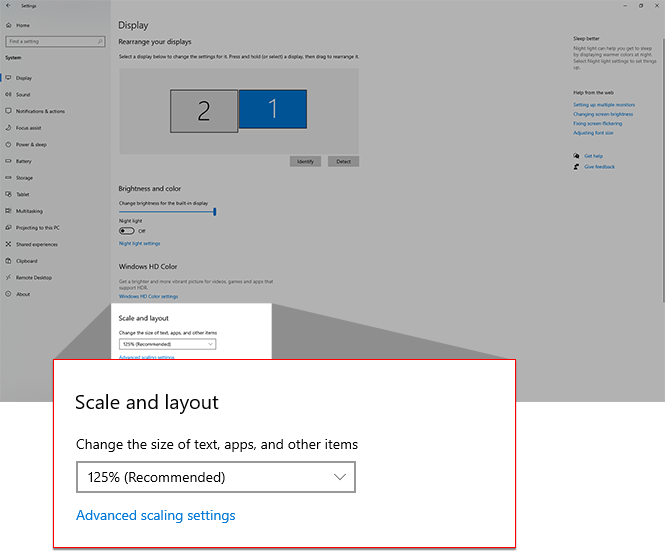Click the chevron on the enlarged scale dropdown
The image size is (665, 553).
[340, 478]
